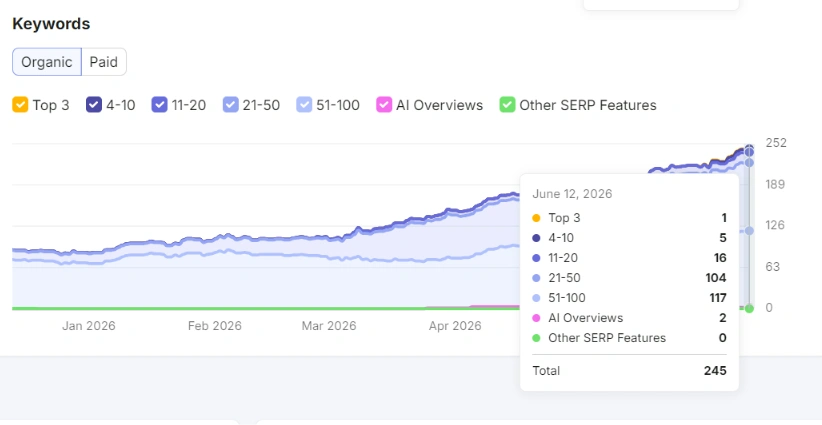Click the 252 y-axis value
The width and height of the screenshot is (822, 425).
click(776, 143)
